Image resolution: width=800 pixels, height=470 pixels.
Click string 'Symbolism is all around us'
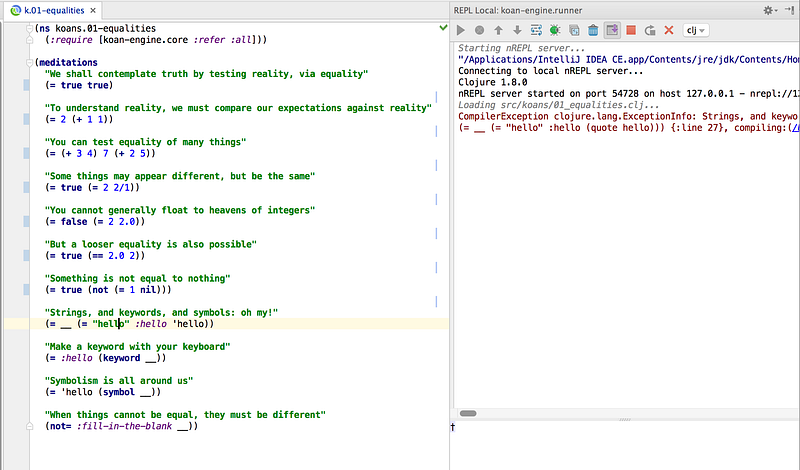119,381
